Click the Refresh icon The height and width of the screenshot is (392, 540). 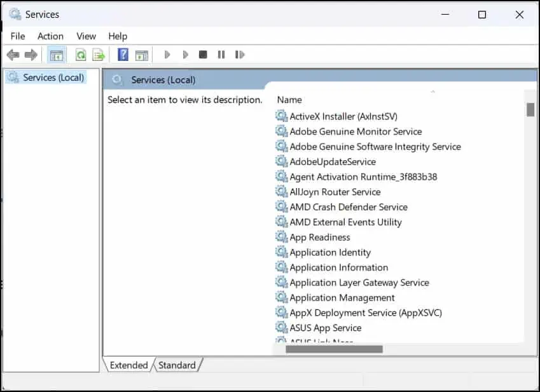point(81,55)
